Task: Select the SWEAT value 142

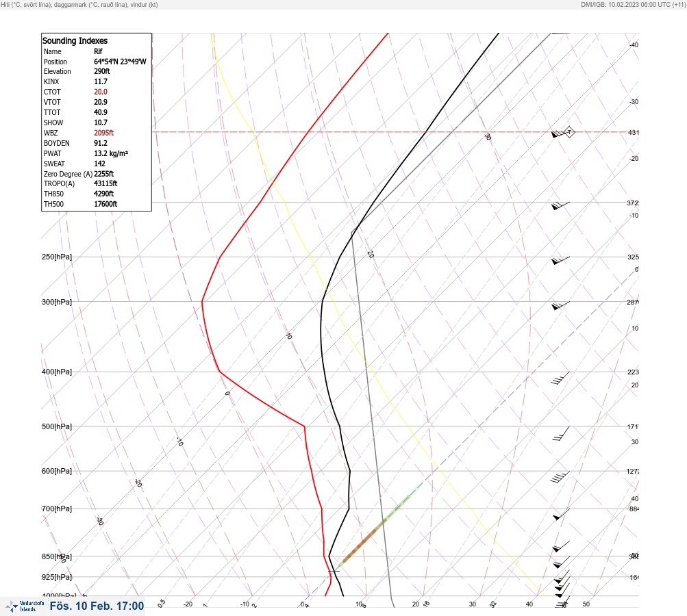Action: point(100,164)
